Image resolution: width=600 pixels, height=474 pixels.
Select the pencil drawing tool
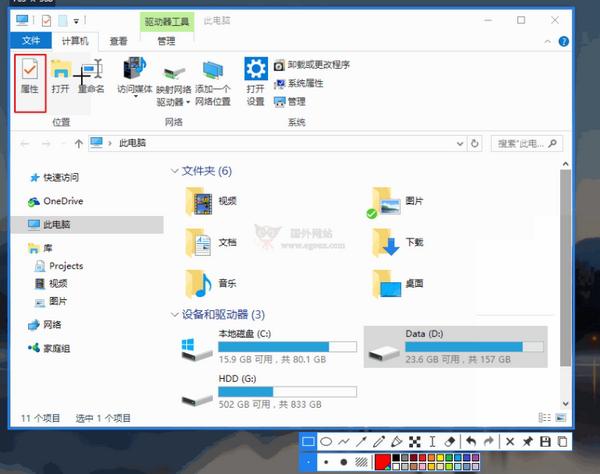tap(379, 442)
